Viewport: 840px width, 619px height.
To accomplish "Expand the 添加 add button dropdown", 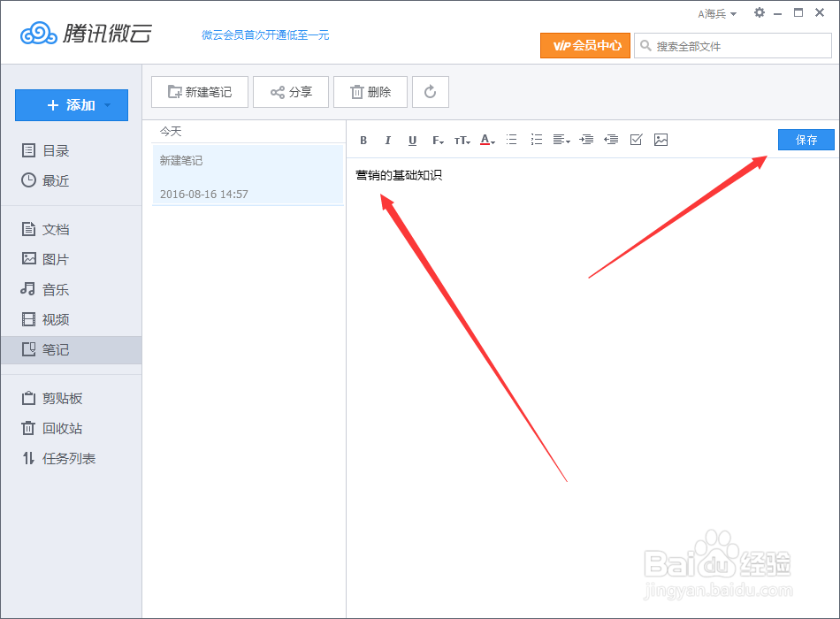I will tap(106, 105).
